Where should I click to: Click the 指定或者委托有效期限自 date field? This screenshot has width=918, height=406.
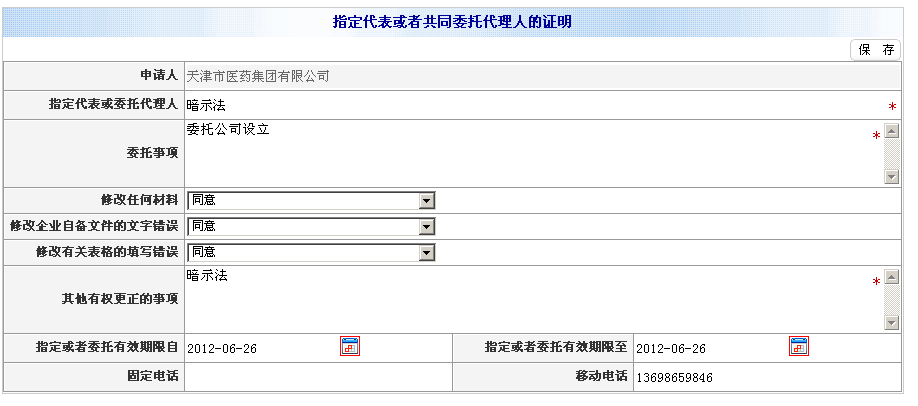pos(260,348)
